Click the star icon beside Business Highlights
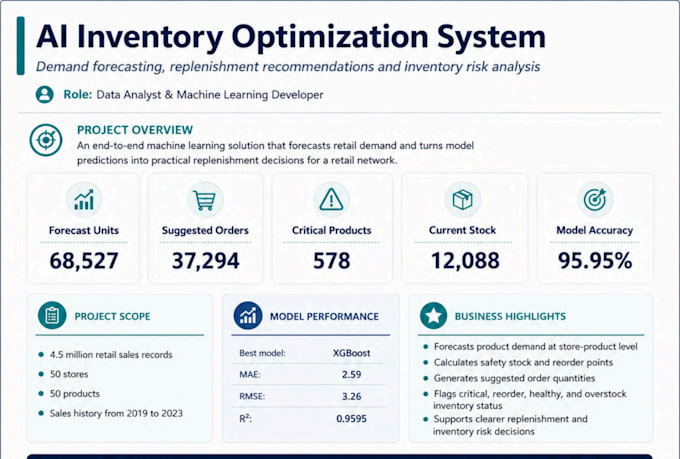 click(x=433, y=315)
